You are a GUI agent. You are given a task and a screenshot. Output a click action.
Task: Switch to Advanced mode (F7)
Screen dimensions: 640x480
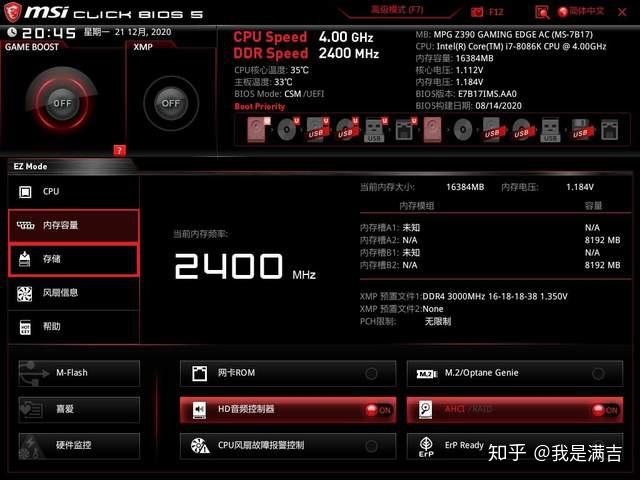point(397,10)
